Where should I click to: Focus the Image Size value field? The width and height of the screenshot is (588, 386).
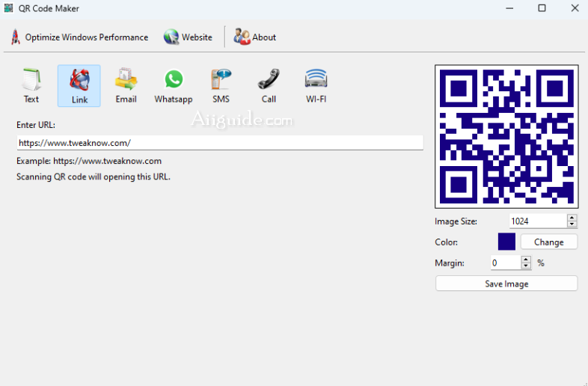538,221
